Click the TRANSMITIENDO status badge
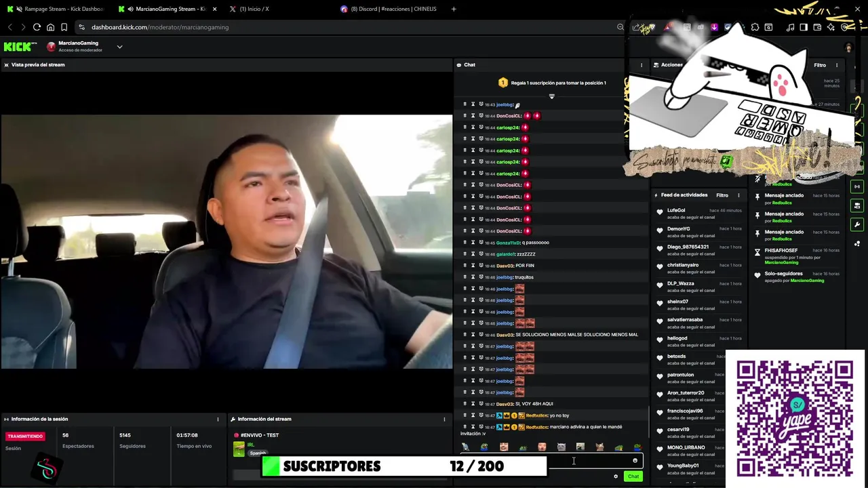868x488 pixels. tap(25, 436)
